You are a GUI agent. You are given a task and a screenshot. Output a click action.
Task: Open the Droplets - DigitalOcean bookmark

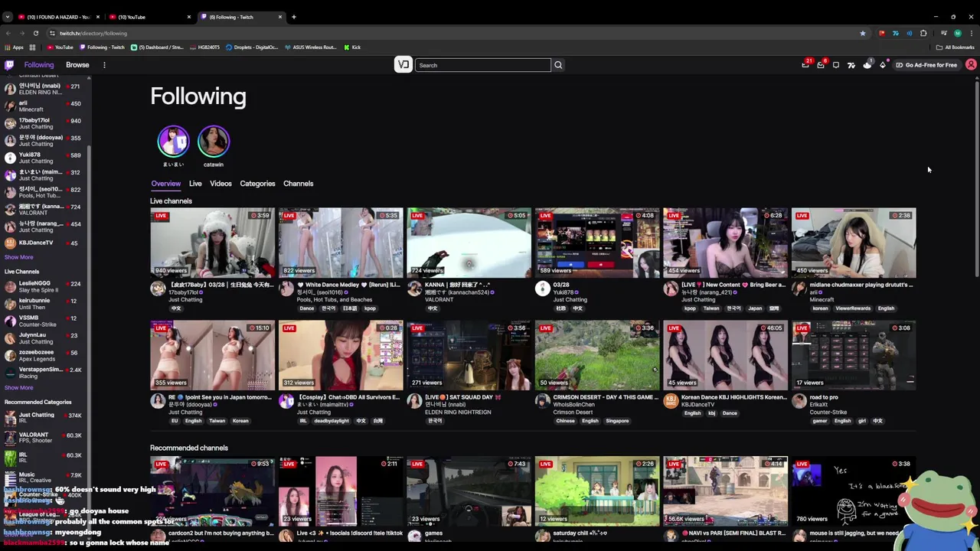251,47
